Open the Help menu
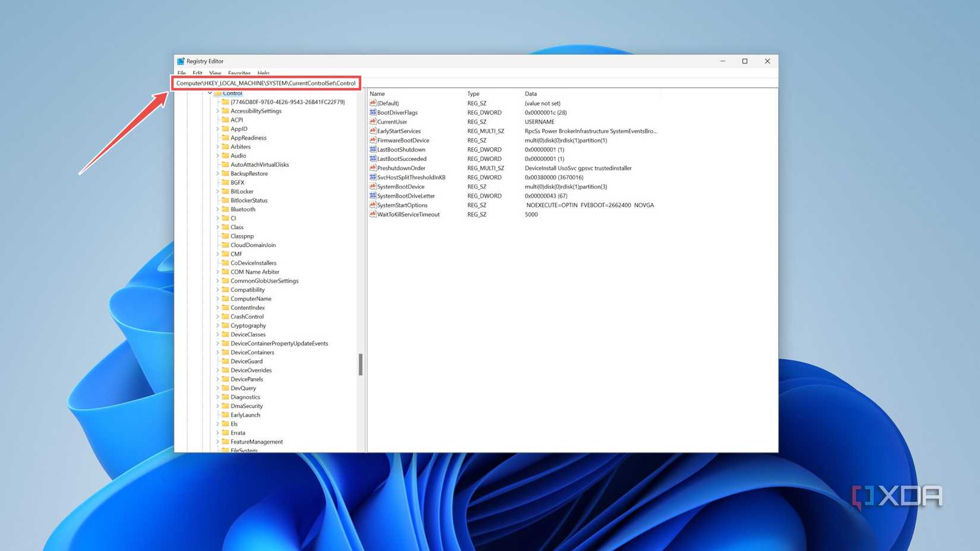 click(263, 73)
